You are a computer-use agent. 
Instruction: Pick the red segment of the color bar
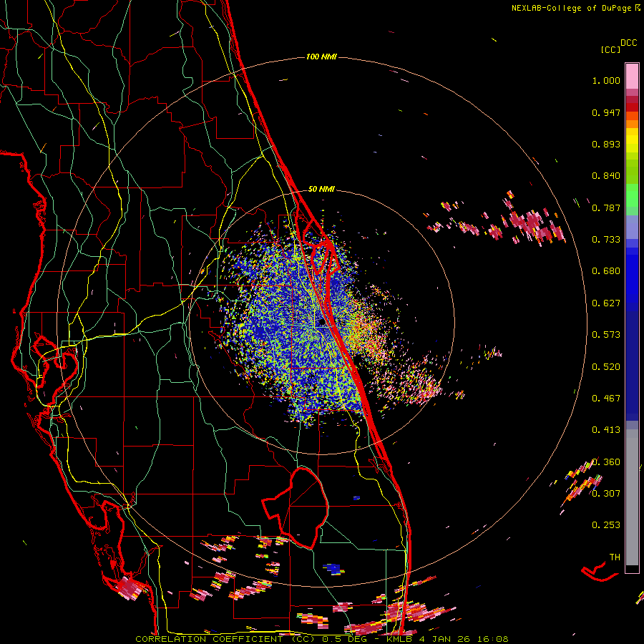632,107
